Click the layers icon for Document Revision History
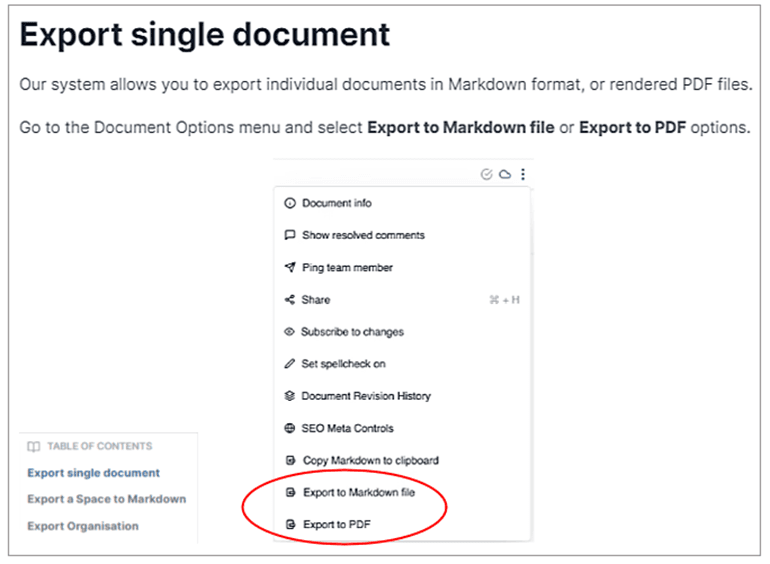This screenshot has width=770, height=564. (x=290, y=396)
